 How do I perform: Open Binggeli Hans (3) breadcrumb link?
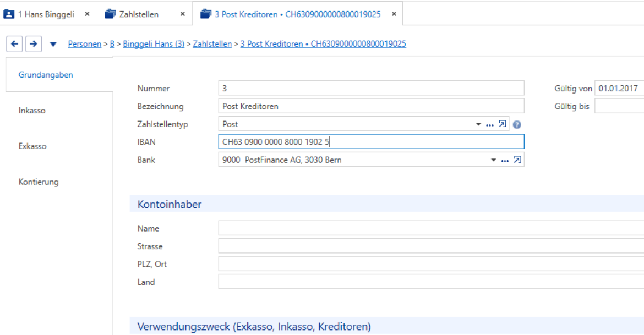[154, 44]
